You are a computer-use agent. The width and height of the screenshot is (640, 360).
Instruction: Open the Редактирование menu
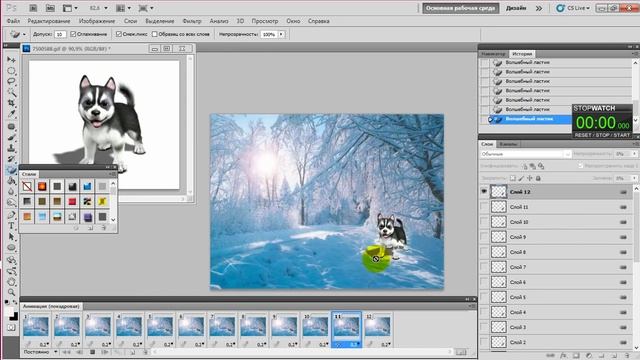pos(49,21)
